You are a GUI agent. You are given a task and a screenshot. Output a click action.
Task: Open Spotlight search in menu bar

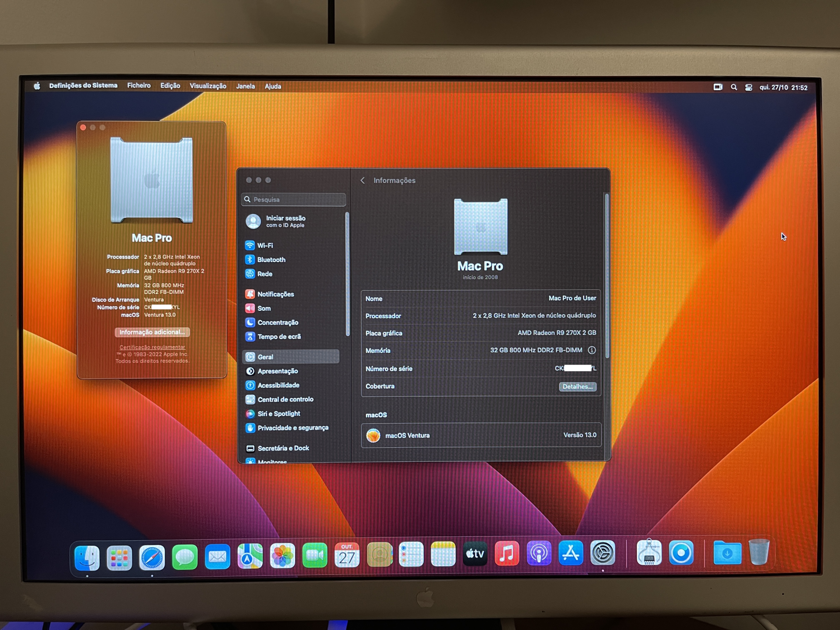click(x=734, y=87)
